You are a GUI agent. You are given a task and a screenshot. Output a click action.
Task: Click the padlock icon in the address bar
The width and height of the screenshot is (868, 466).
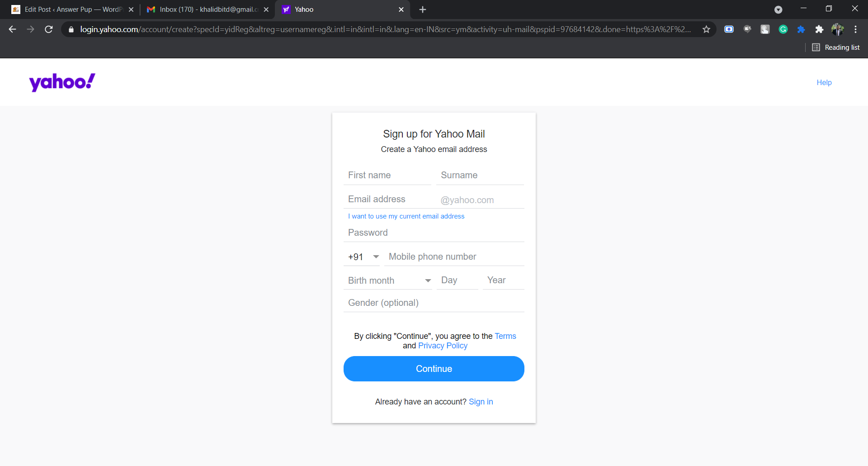(71, 29)
